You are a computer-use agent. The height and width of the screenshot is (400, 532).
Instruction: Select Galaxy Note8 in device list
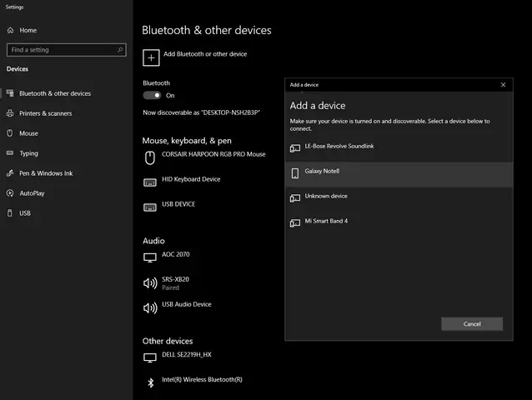tap(399, 174)
